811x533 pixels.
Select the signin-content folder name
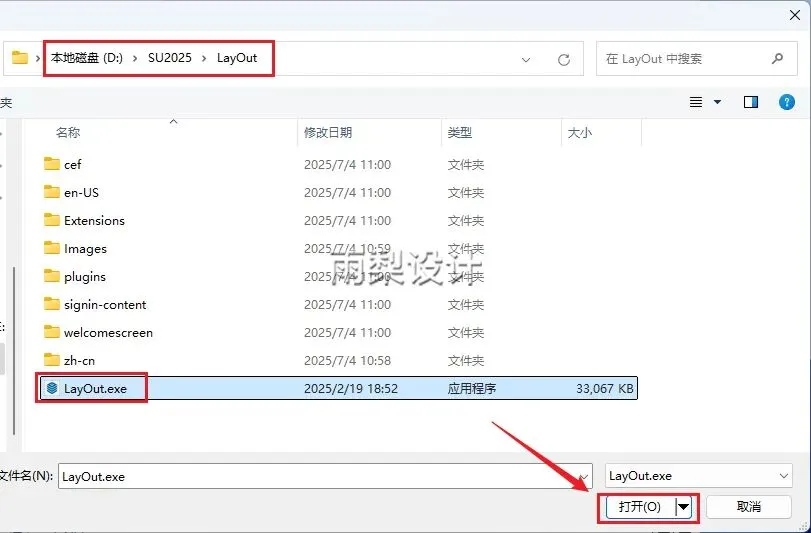[105, 304]
